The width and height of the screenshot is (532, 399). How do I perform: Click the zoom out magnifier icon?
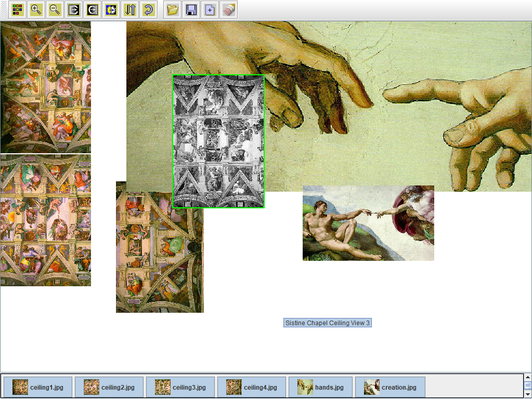coord(55,10)
